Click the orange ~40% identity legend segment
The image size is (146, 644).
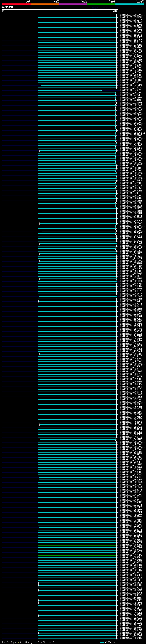pyautogui.click(x=44, y=4)
